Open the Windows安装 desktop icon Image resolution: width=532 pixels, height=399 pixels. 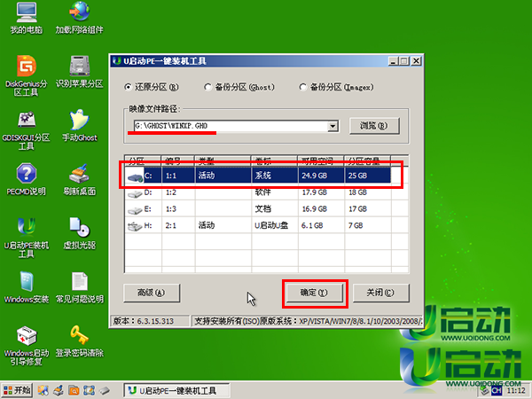(x=27, y=287)
